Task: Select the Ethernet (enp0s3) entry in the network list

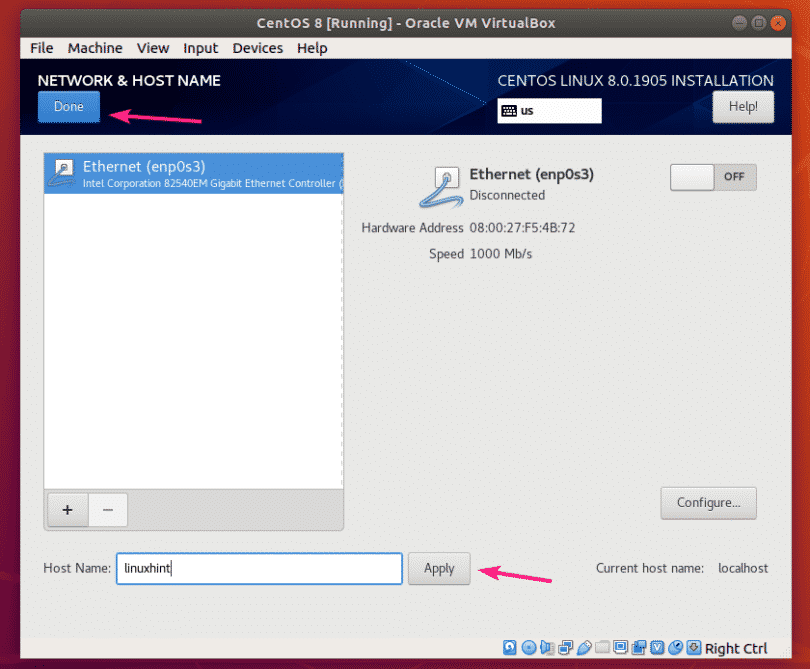Action: 193,172
